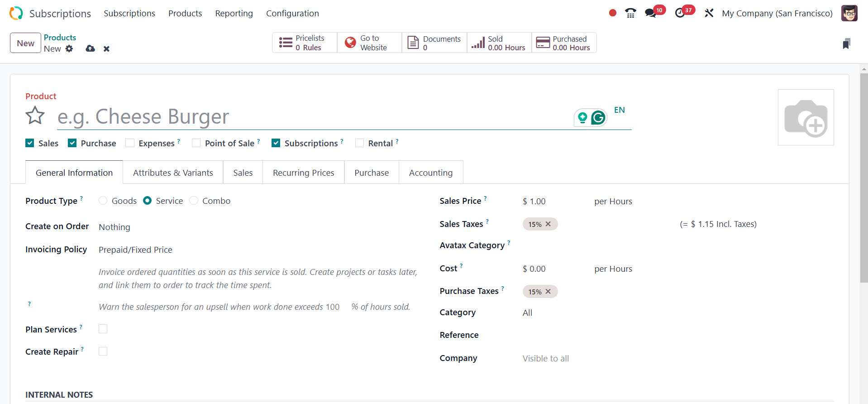Switch to the Recurring Prices tab
Screen dimensions: 868x404
303,173
